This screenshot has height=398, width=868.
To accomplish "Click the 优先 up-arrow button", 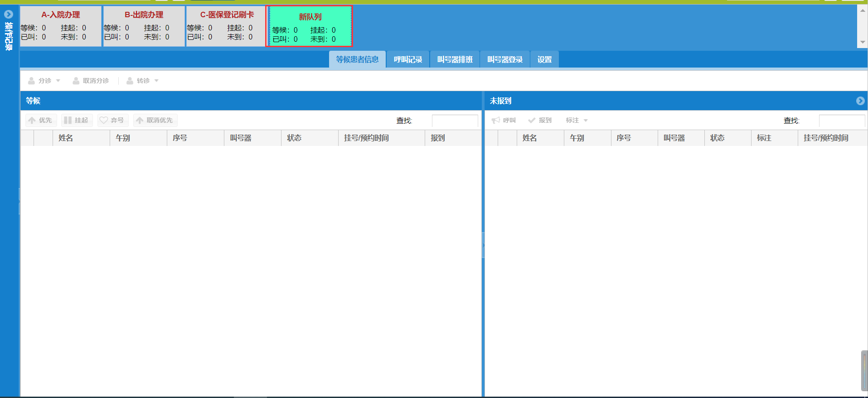I will (40, 120).
